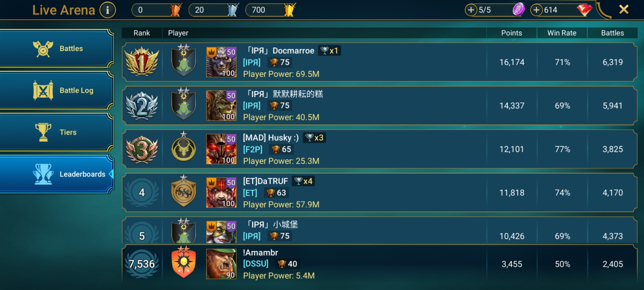The height and width of the screenshot is (290, 644).
Task: Close the Live Arena screen
Action: click(624, 10)
